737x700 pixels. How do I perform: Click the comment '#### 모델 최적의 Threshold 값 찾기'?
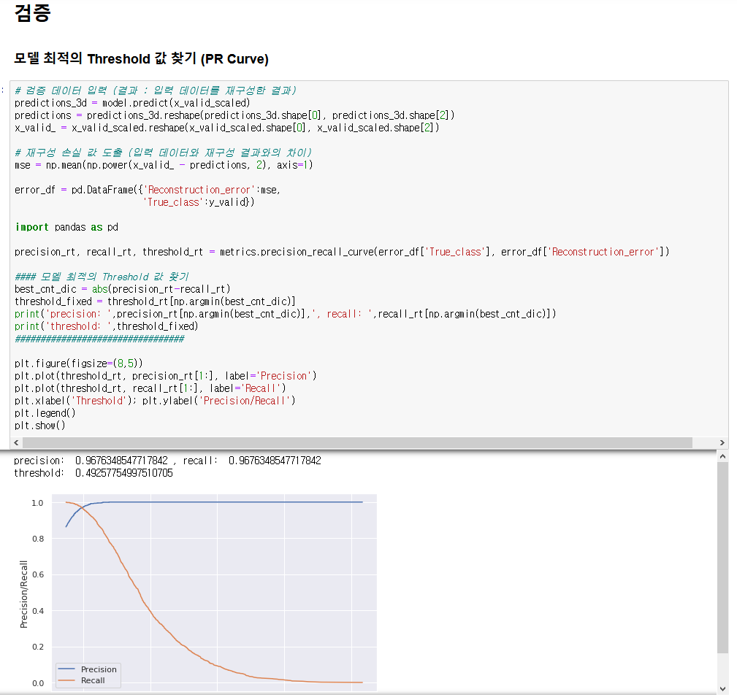pyautogui.click(x=102, y=277)
